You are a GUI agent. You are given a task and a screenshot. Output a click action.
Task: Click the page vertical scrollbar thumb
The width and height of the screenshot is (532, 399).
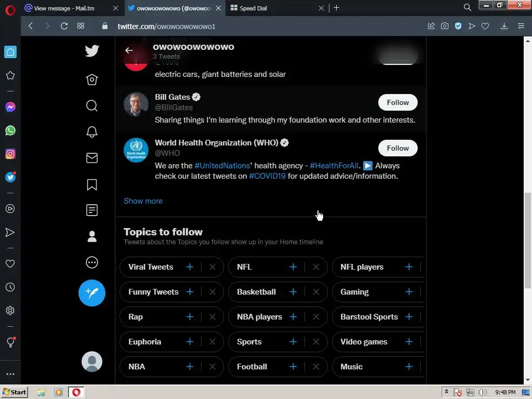[x=528, y=241]
